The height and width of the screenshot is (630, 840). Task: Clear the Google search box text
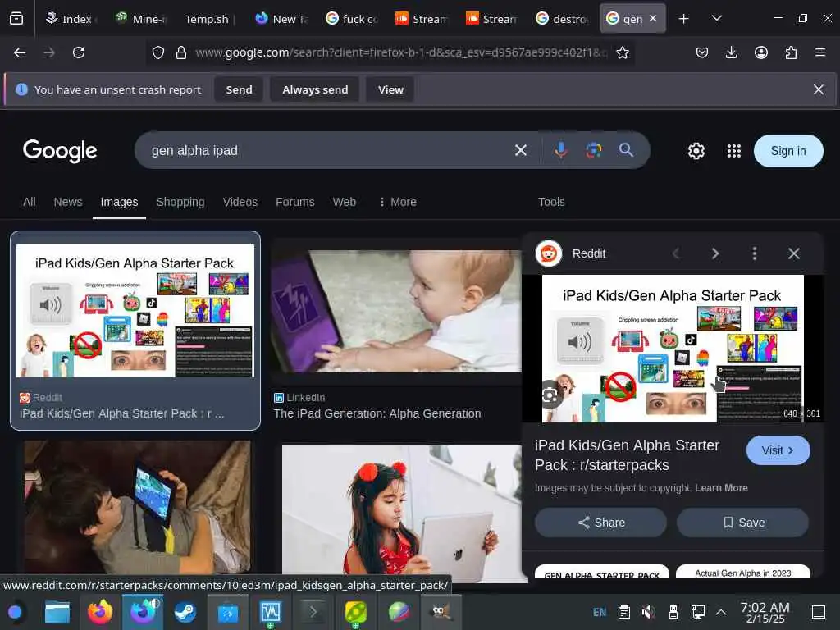click(521, 151)
